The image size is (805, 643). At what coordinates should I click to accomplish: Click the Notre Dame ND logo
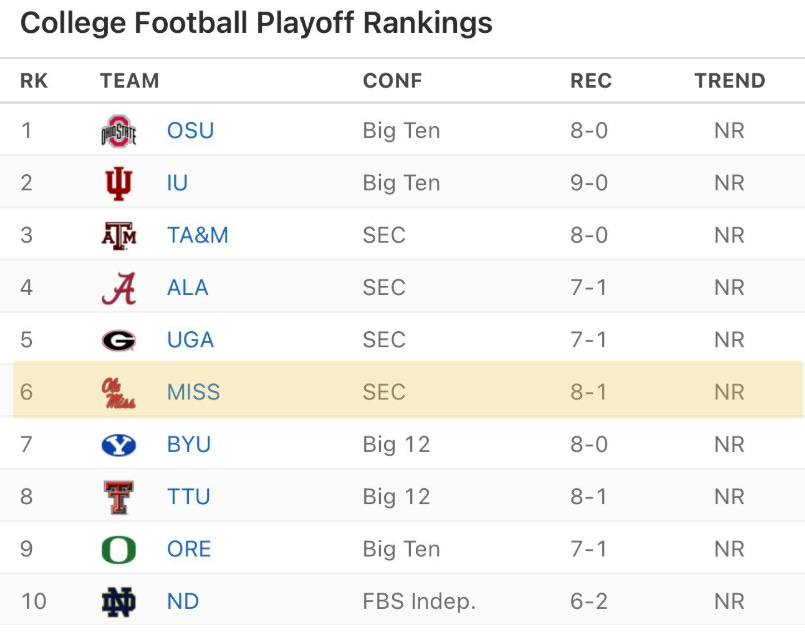[119, 601]
